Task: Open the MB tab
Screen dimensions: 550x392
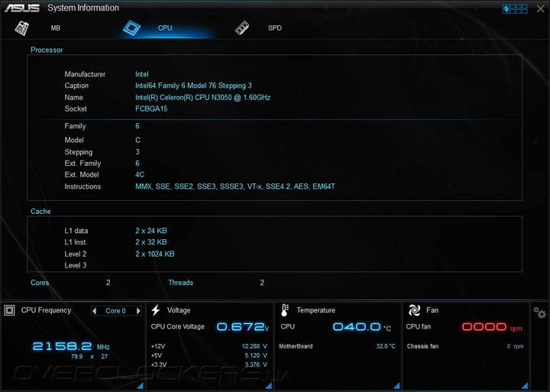Action: (56, 28)
